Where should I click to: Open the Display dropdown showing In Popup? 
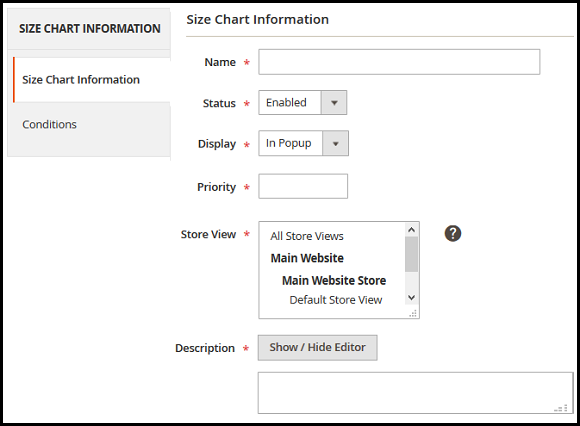303,143
